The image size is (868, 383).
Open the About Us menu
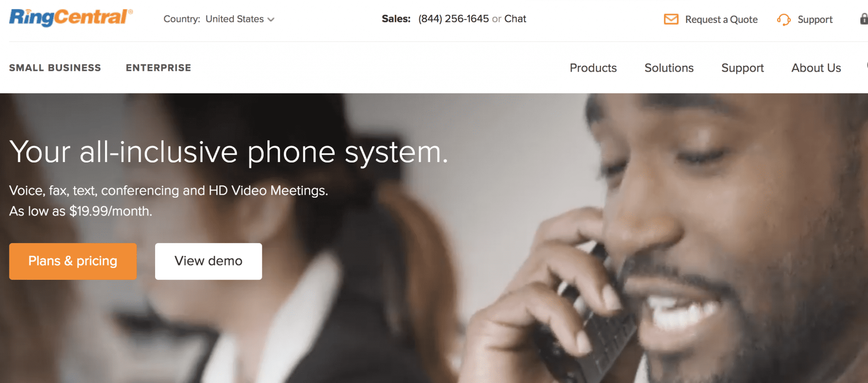(816, 68)
